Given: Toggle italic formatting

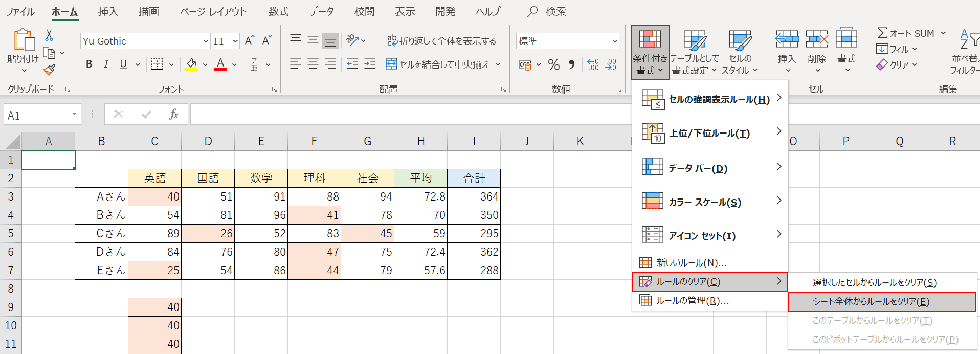Looking at the screenshot, I should [106, 64].
